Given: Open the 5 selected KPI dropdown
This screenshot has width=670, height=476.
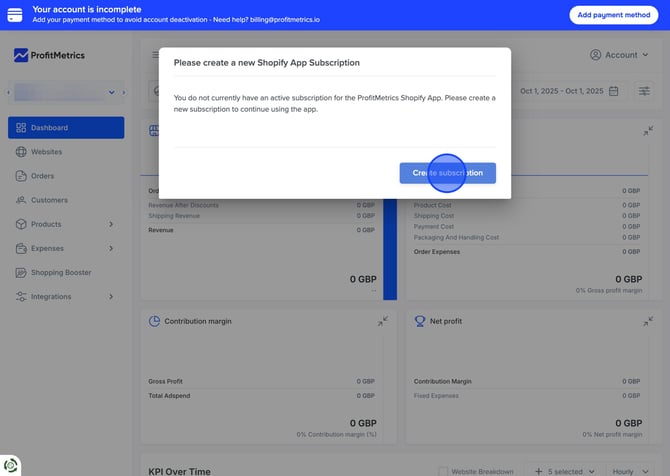Looking at the screenshot, I should [x=568, y=471].
